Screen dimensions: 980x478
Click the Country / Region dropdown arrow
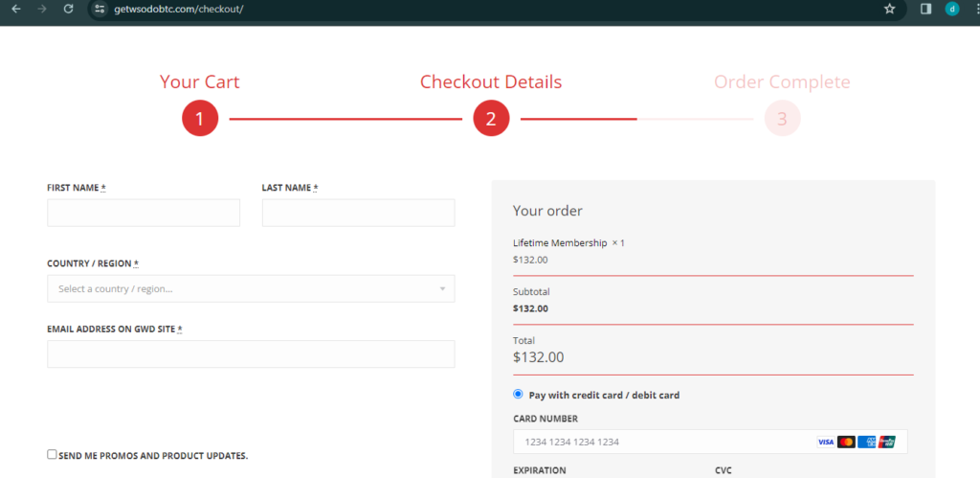pyautogui.click(x=442, y=288)
